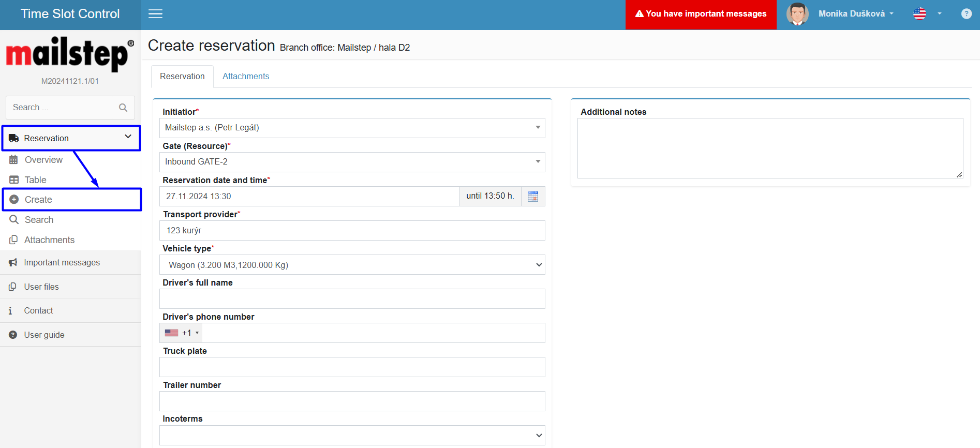Viewport: 980px width, 448px height.
Task: Click the search magnifier icon in sidebar
Action: pyautogui.click(x=123, y=108)
